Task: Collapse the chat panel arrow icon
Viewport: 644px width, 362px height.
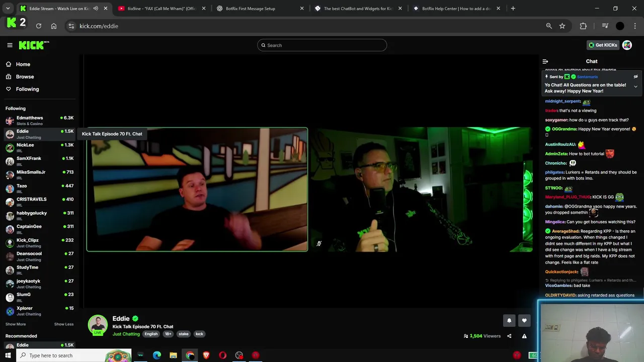Action: point(545,61)
